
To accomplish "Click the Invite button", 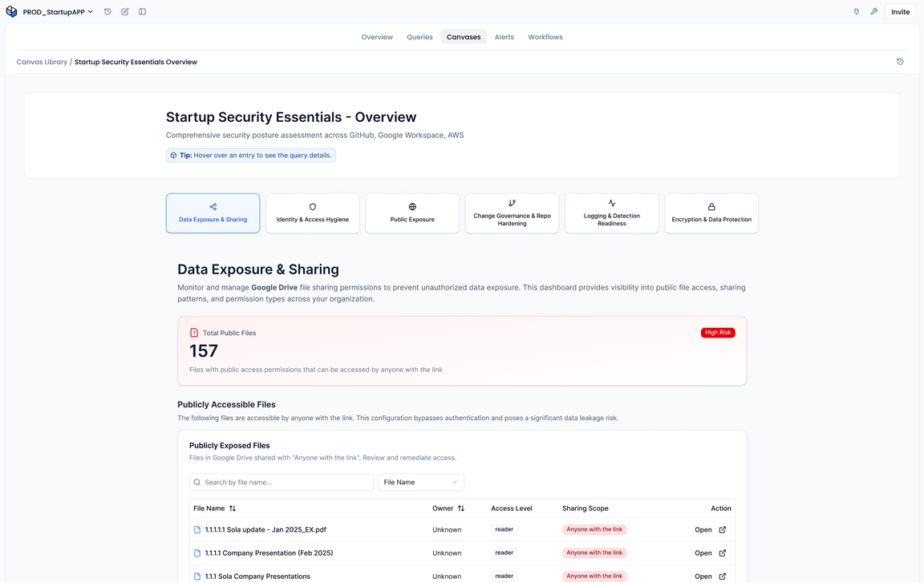I will [900, 11].
